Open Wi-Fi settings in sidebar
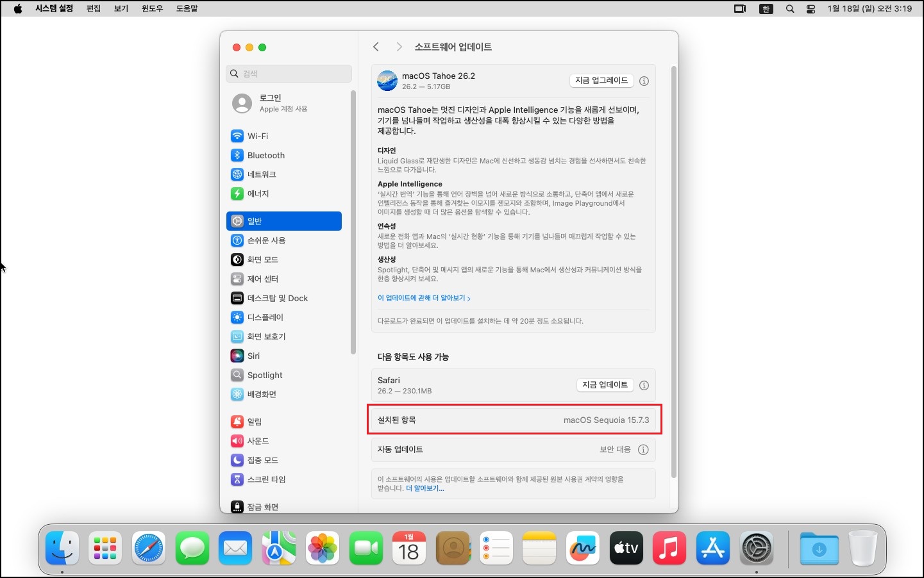Image resolution: width=924 pixels, height=578 pixels. tap(284, 136)
